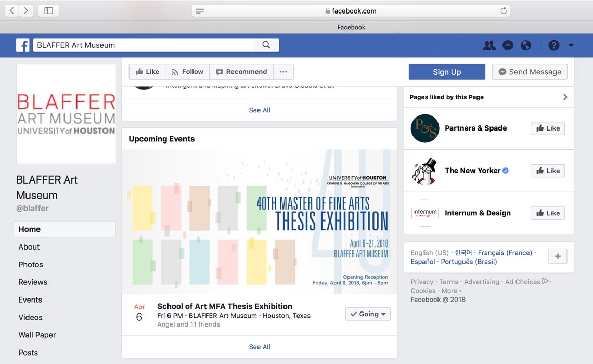The image size is (593, 364).
Task: Show Reader view icon in address bar
Action: (200, 10)
